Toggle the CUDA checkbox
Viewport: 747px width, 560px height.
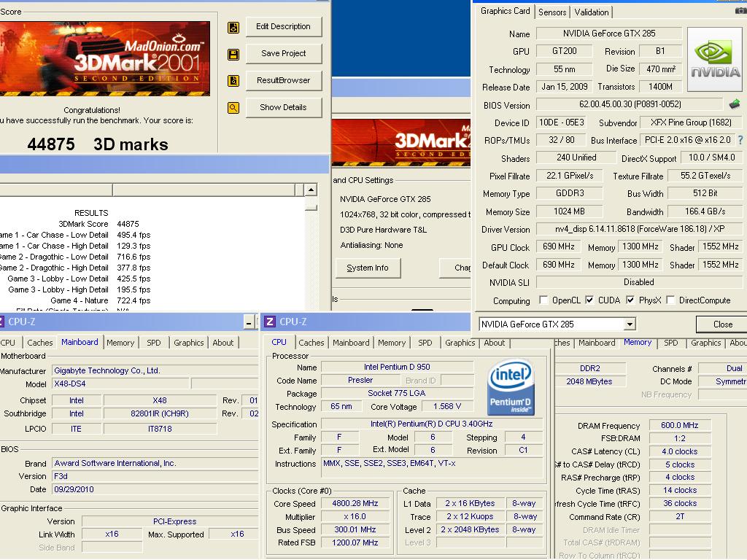pos(589,300)
